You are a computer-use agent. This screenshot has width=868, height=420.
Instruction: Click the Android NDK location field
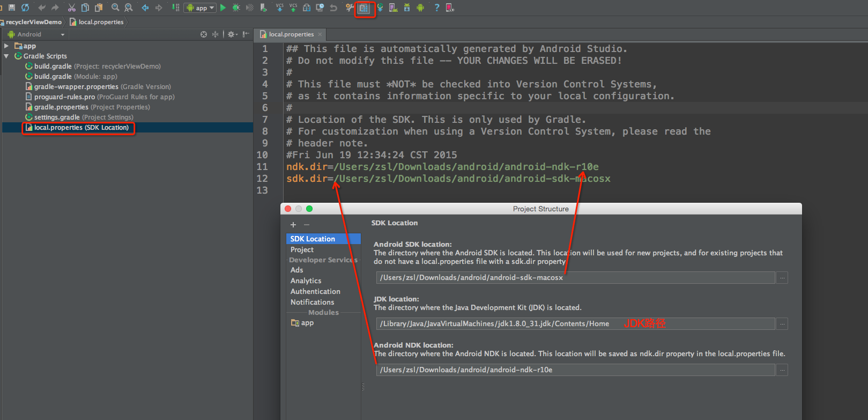click(x=575, y=370)
